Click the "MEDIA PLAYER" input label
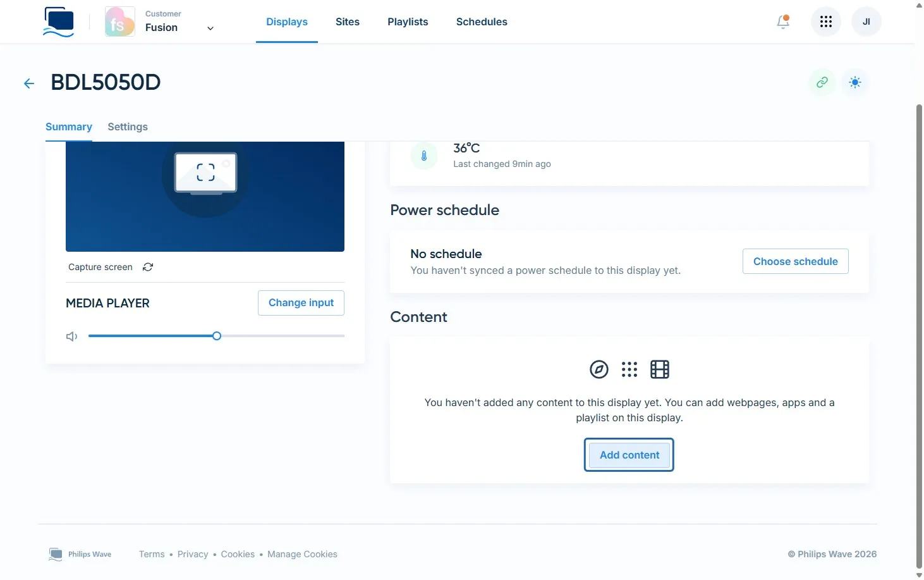The image size is (924, 580). (x=107, y=303)
